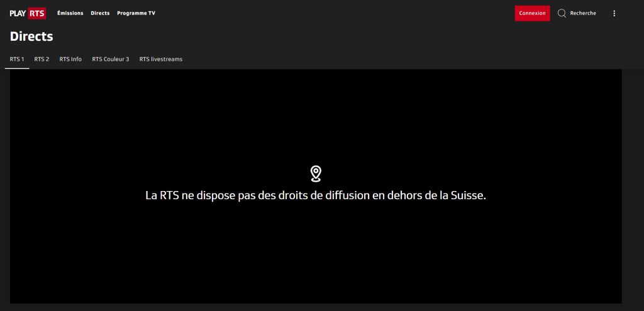The height and width of the screenshot is (311, 644).
Task: Switch to the RTS Info tab
Action: 70,59
